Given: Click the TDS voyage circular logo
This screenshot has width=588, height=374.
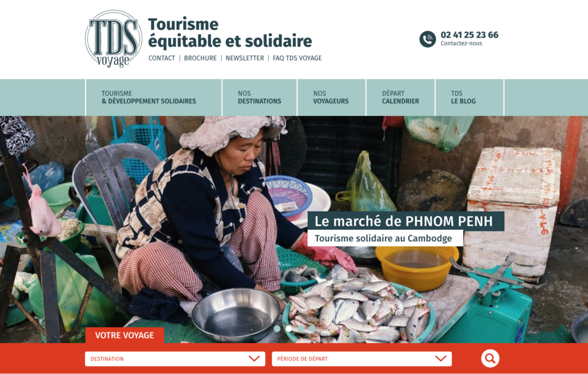Looking at the screenshot, I should coord(114,38).
